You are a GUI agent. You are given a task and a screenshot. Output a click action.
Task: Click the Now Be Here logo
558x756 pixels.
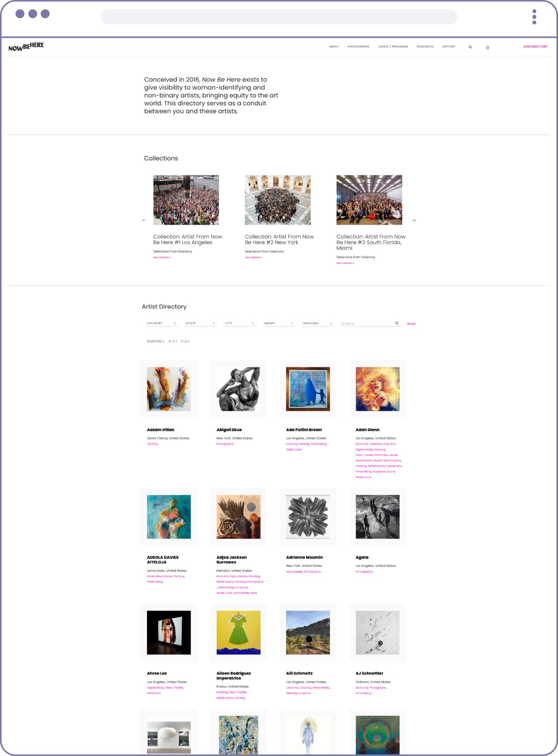(x=26, y=47)
